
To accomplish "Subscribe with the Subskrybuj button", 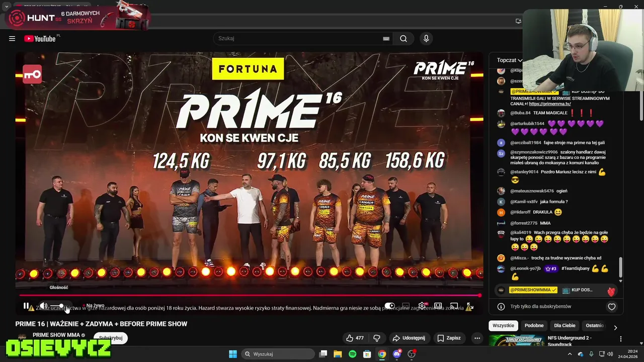I will 111,338.
